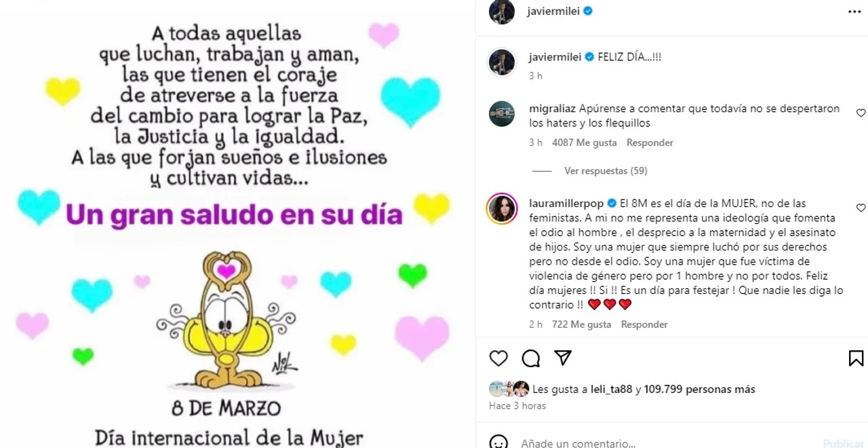The height and width of the screenshot is (448, 868).
Task: Click the 'Añade un comentario...' field
Action: (665, 443)
